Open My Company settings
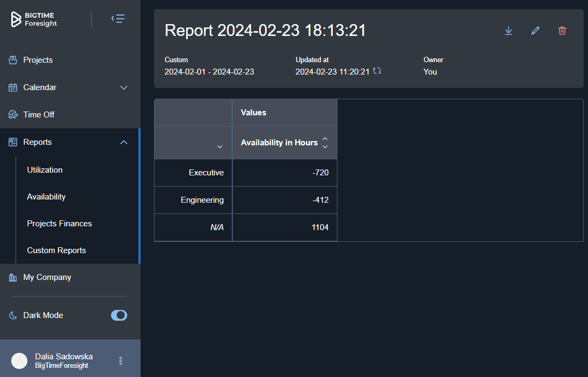The image size is (588, 377). (x=47, y=277)
